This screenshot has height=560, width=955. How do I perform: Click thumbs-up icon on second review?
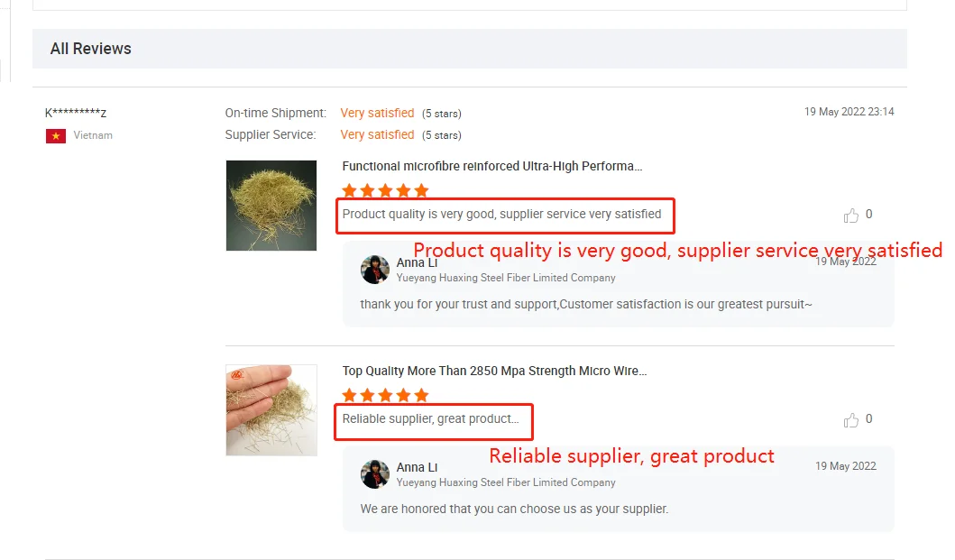(x=851, y=420)
